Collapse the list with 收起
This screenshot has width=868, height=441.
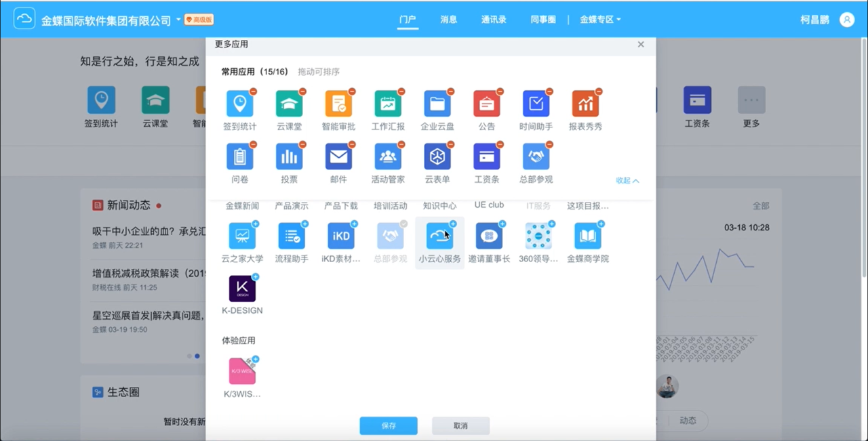[627, 181]
